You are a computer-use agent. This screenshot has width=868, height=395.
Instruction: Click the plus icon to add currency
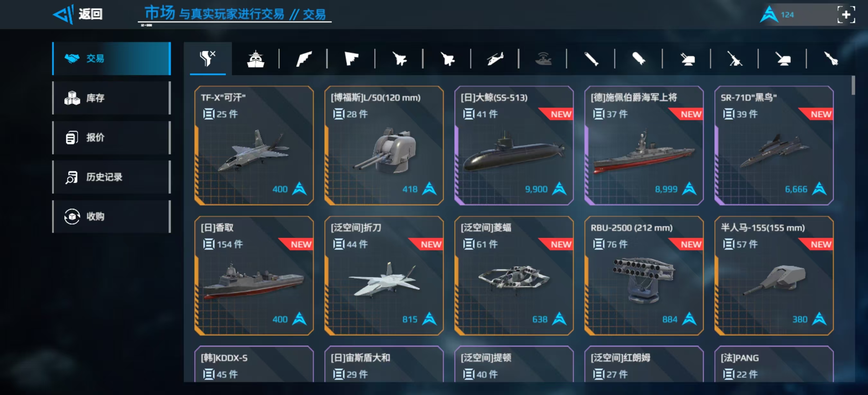846,14
